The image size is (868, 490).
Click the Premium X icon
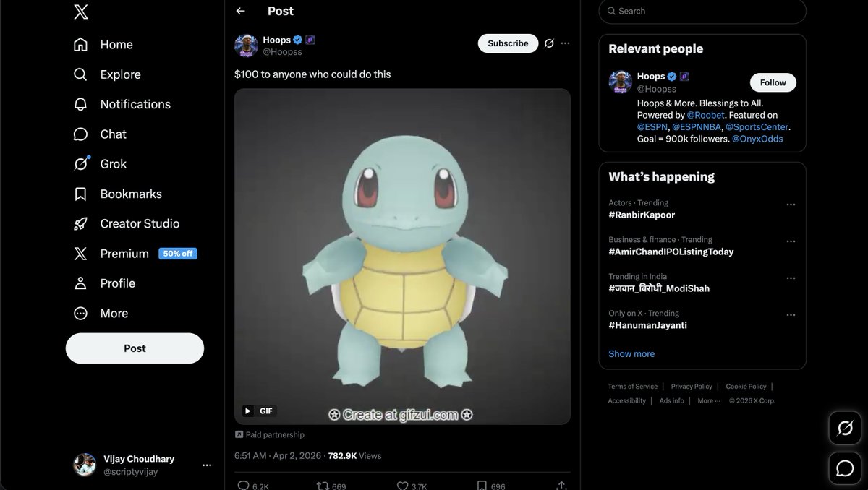tap(81, 254)
